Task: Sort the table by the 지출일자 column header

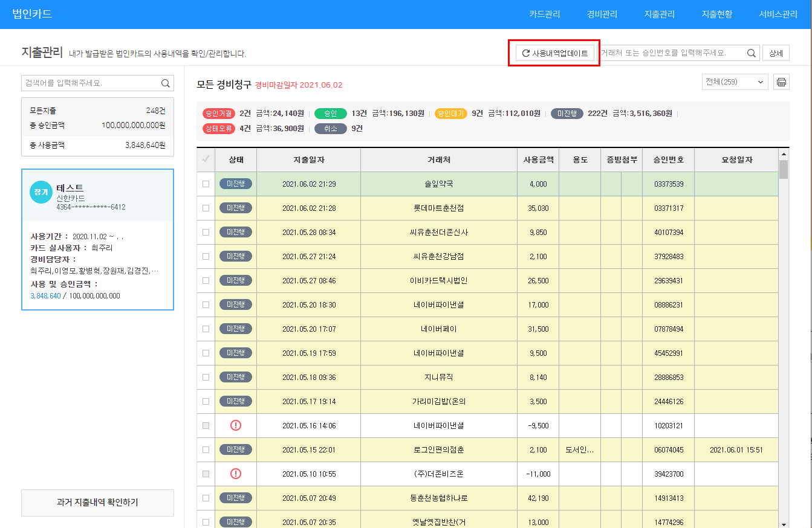Action: click(308, 160)
